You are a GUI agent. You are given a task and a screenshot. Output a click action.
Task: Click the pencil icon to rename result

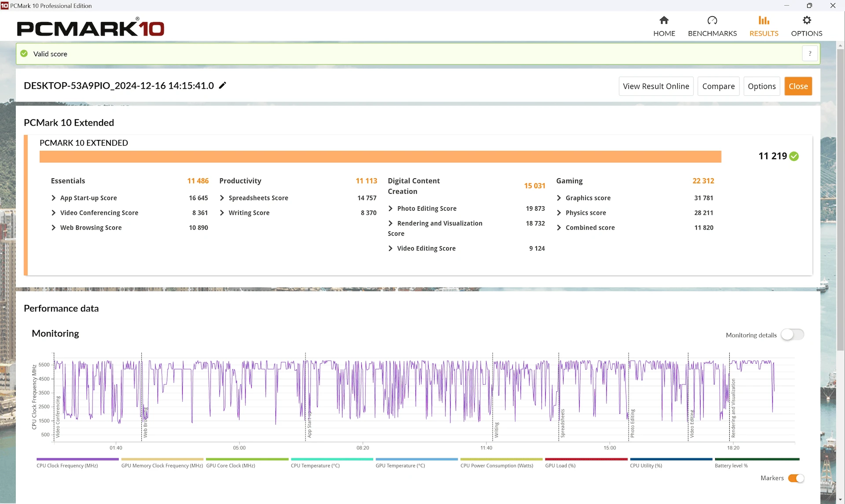tap(222, 85)
